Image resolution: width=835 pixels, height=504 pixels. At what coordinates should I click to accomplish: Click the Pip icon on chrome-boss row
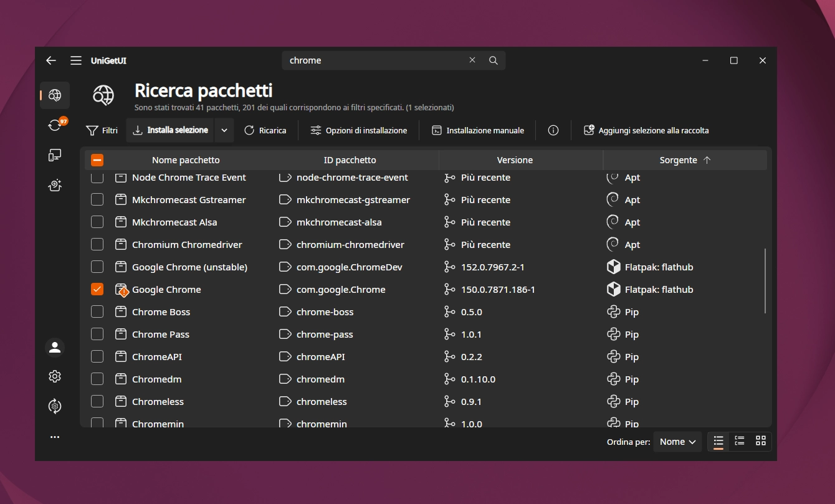pyautogui.click(x=614, y=312)
